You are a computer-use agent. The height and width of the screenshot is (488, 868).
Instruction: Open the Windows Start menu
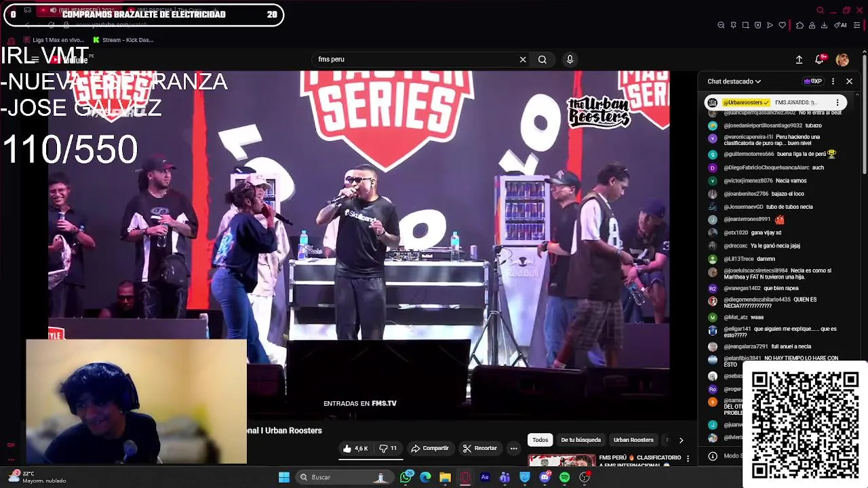[x=284, y=477]
